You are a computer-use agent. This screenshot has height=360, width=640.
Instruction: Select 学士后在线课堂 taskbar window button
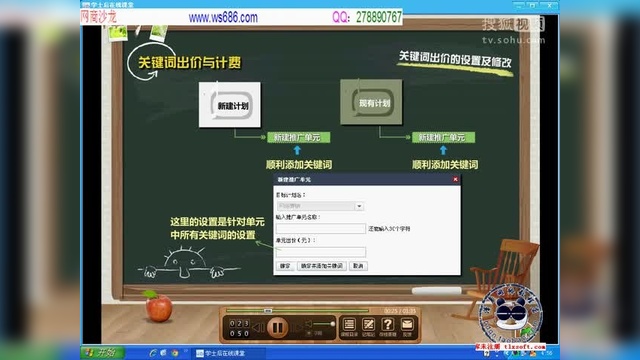coord(230,353)
